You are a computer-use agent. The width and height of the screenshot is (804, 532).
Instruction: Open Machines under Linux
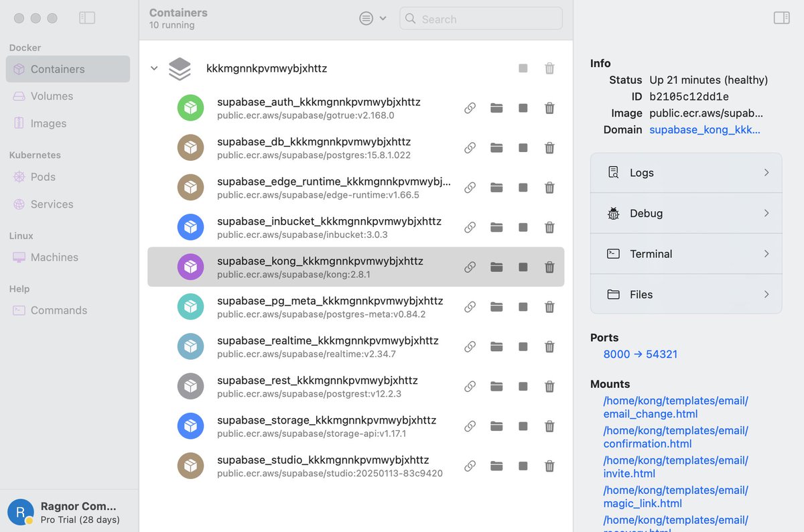(68, 257)
